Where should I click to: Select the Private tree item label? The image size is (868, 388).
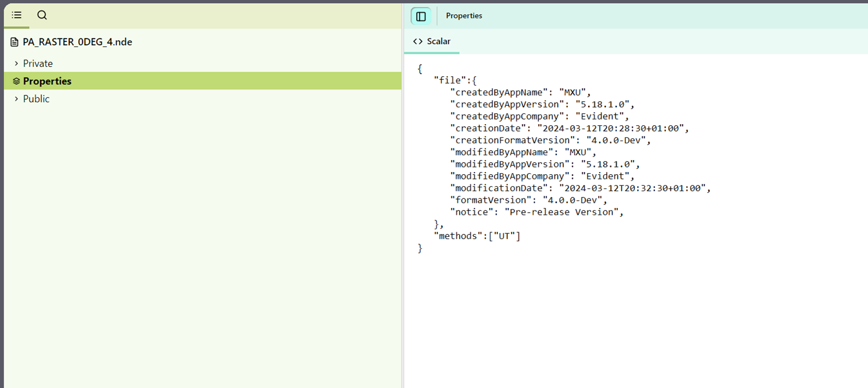click(38, 64)
